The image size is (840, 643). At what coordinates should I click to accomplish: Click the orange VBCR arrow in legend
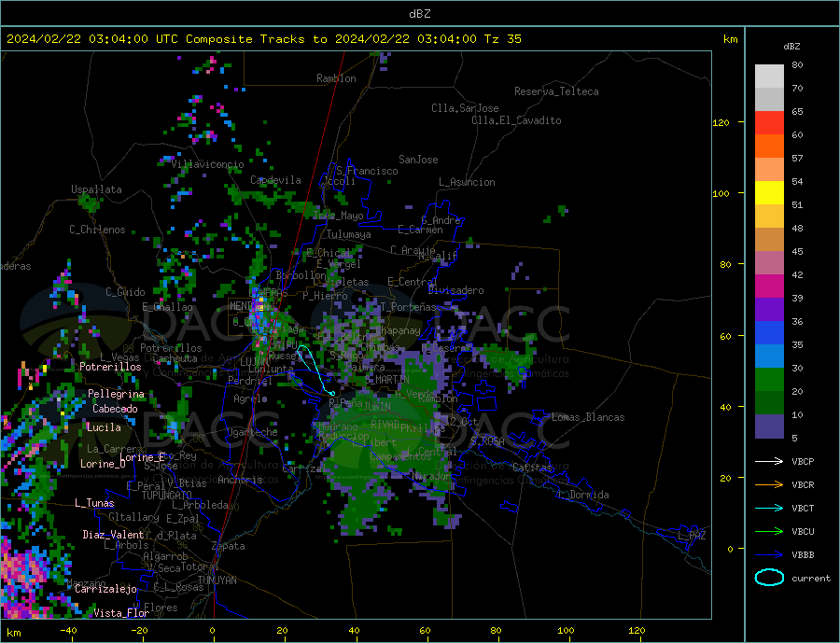[769, 485]
